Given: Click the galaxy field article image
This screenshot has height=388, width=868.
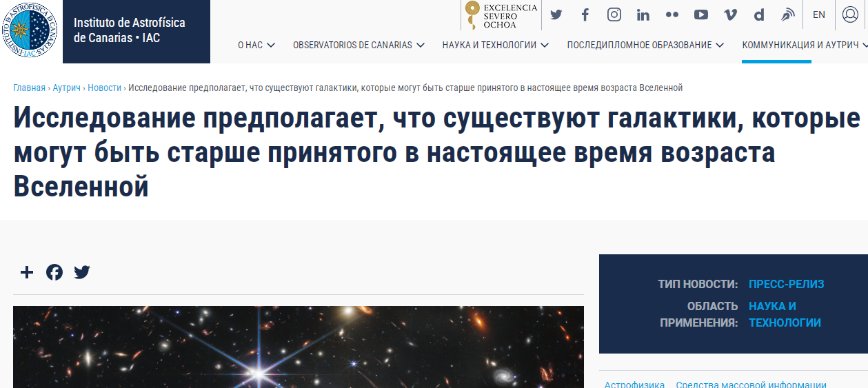Looking at the screenshot, I should pyautogui.click(x=298, y=347).
